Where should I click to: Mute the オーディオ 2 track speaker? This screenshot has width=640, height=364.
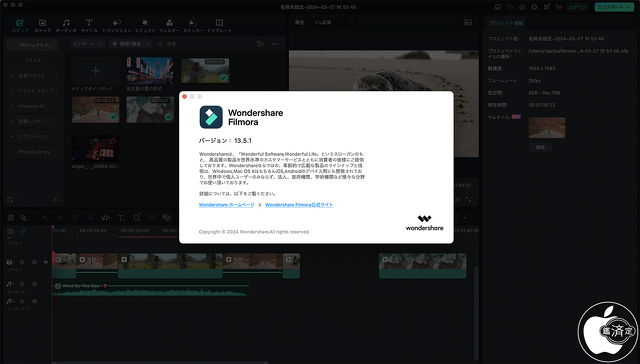[x=34, y=301]
